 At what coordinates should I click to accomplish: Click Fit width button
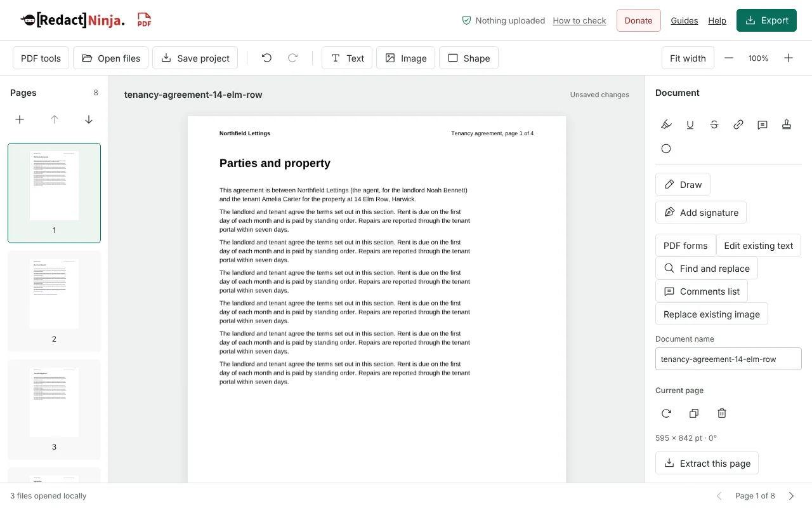point(688,58)
